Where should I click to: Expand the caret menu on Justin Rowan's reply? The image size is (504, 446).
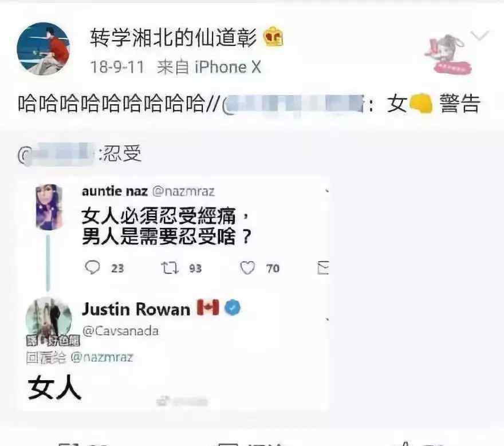pos(327,319)
